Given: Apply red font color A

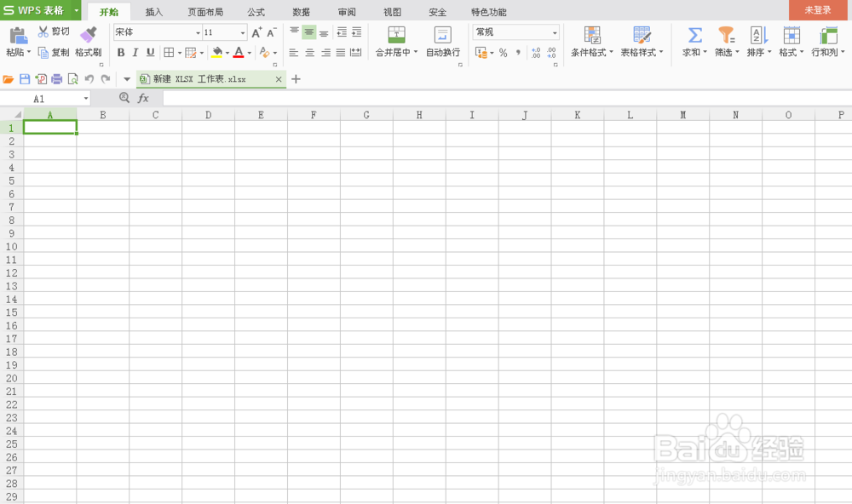Looking at the screenshot, I should click(238, 52).
